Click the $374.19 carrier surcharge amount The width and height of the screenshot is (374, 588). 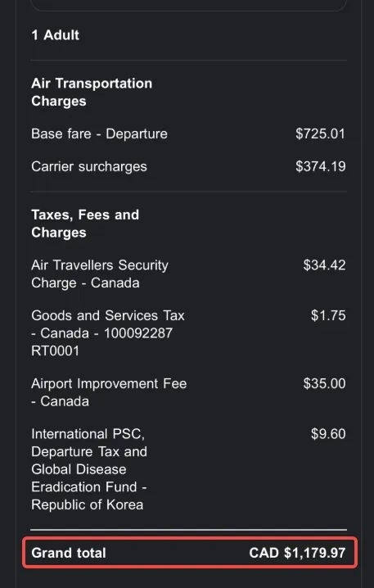[x=321, y=166]
